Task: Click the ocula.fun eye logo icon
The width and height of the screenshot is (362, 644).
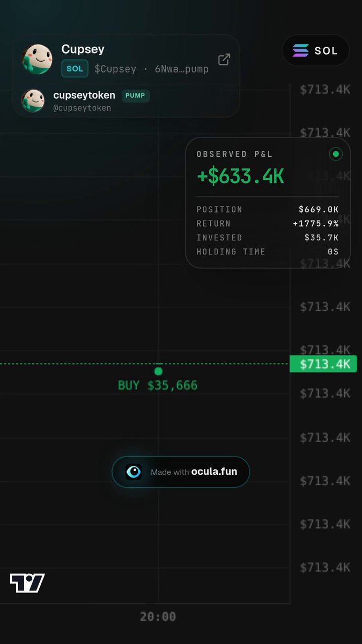Action: click(134, 472)
